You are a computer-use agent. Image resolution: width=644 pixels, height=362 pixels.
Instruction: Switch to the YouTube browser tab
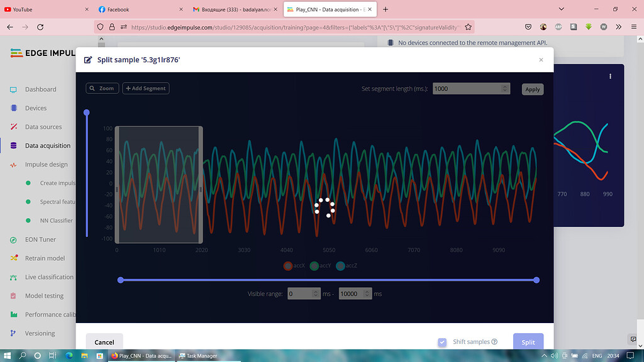pyautogui.click(x=23, y=9)
